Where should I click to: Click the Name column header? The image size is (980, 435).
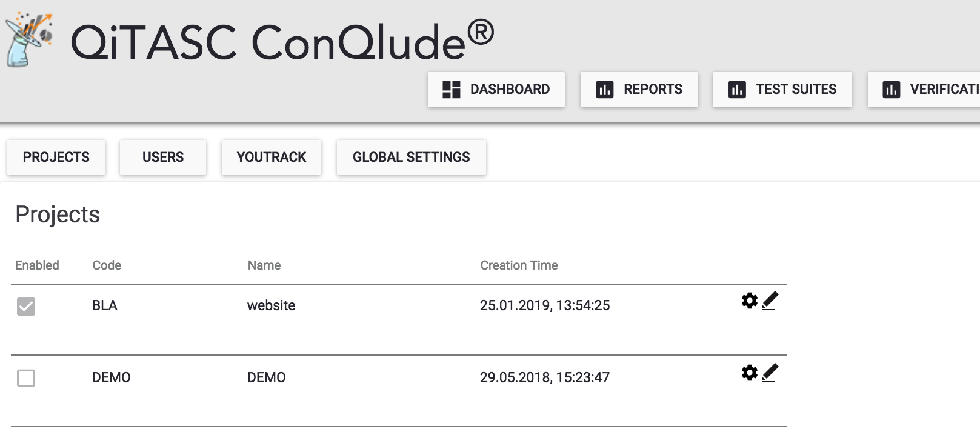tap(264, 265)
